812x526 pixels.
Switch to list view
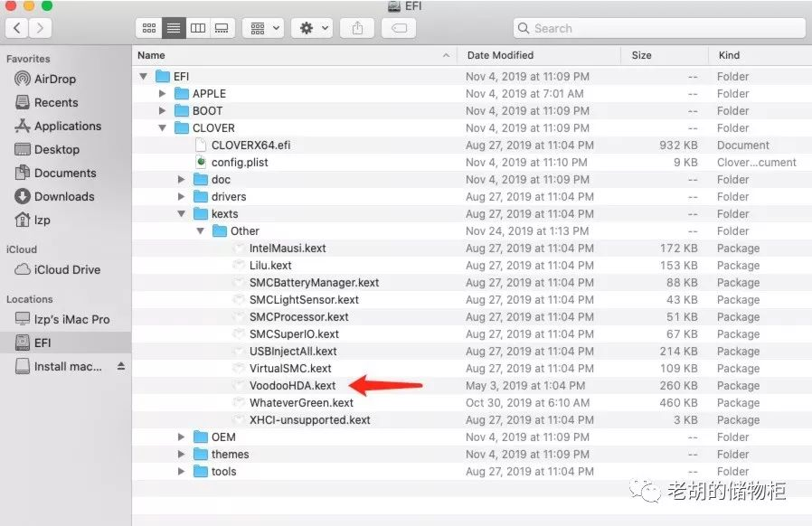click(174, 28)
